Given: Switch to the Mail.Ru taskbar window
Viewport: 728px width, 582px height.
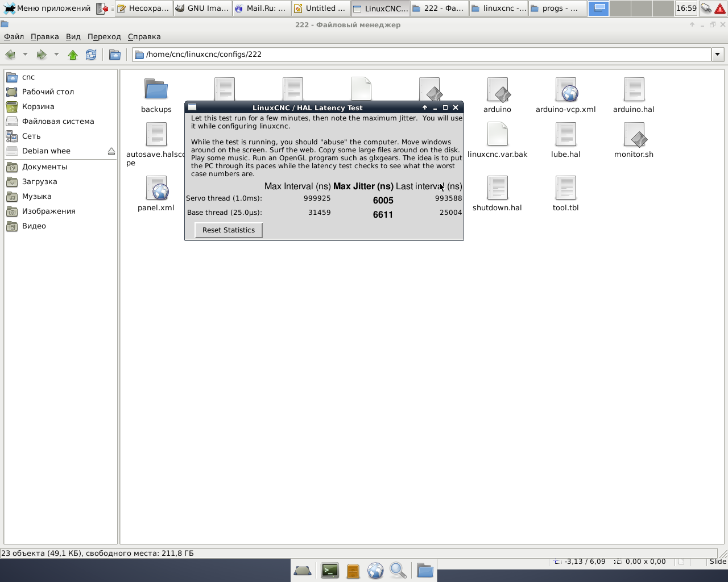Looking at the screenshot, I should coord(261,9).
